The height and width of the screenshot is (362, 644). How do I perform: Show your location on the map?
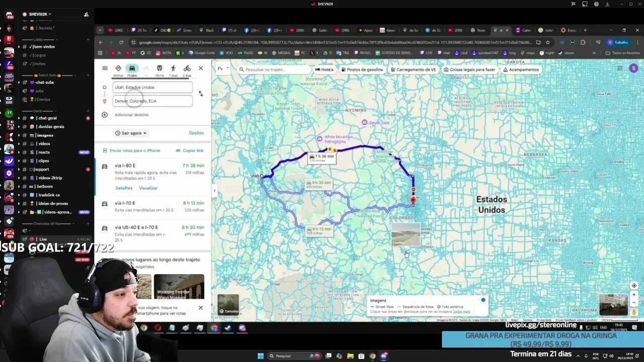pyautogui.click(x=634, y=286)
